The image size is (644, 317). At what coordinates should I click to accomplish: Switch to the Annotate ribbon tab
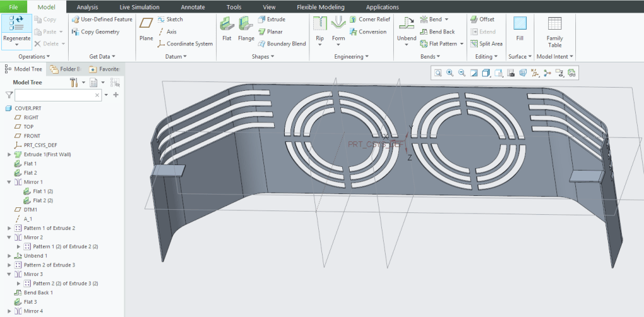[x=193, y=7]
